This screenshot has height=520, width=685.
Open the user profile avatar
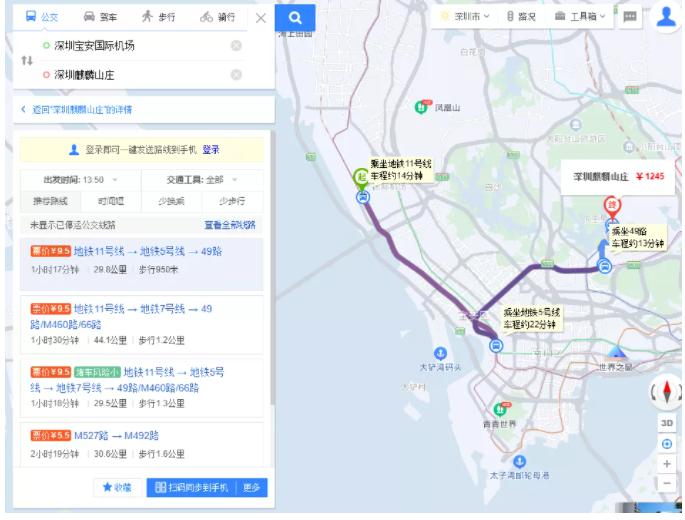[666, 17]
